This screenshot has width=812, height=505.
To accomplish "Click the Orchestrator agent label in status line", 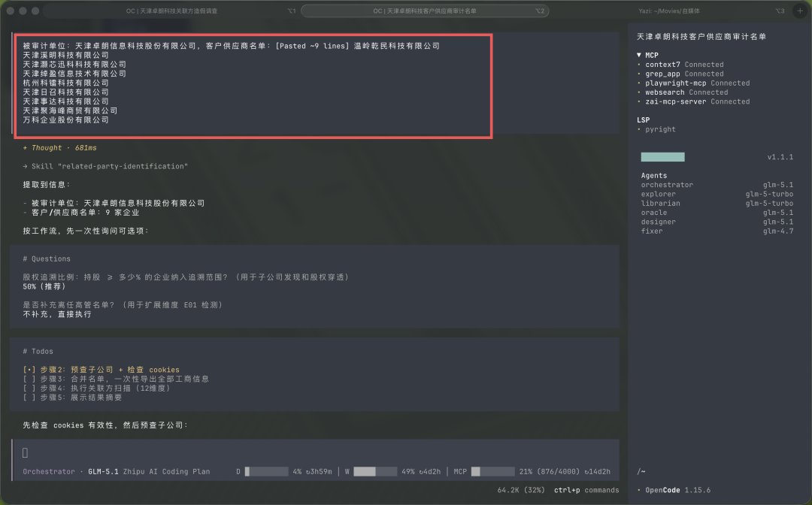I will 49,471.
